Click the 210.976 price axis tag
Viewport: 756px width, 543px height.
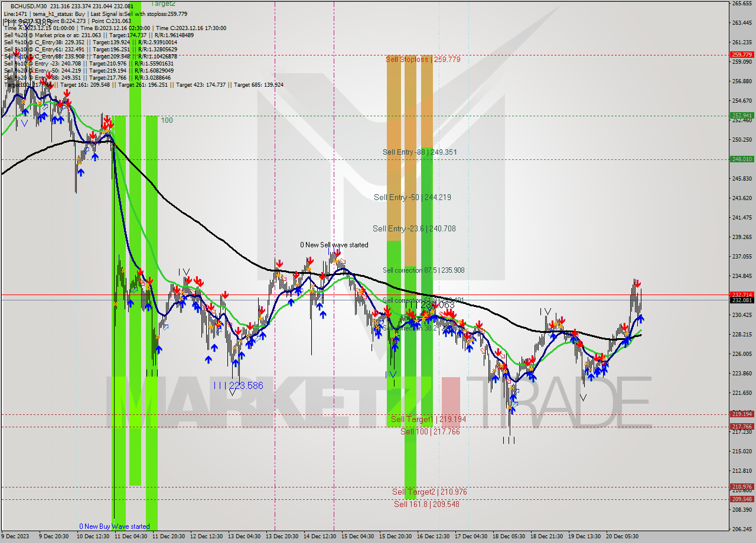coord(742,487)
